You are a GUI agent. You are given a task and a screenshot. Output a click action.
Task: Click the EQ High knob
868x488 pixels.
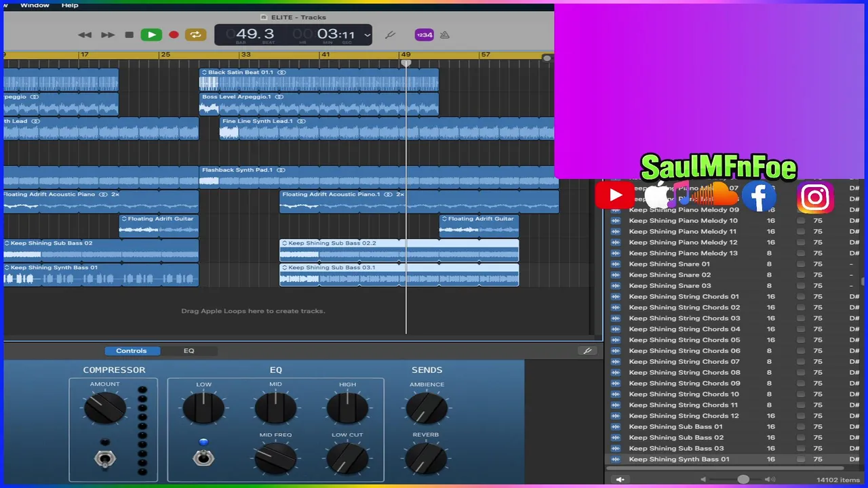tap(347, 408)
